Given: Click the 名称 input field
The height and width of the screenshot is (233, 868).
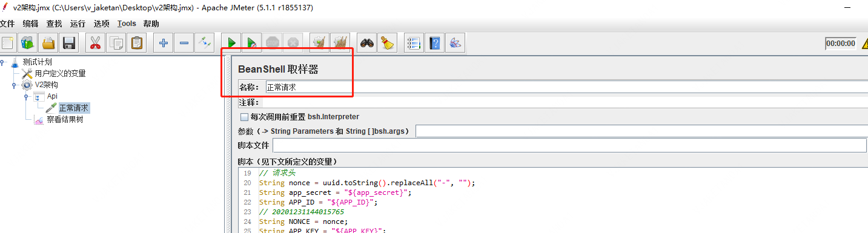Looking at the screenshot, I should click(566, 87).
